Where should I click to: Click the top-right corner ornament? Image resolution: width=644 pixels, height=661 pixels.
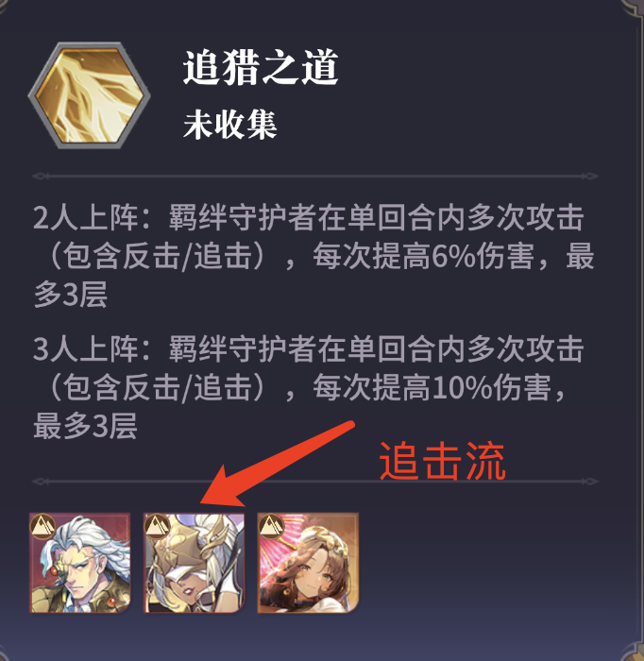pyautogui.click(x=632, y=9)
